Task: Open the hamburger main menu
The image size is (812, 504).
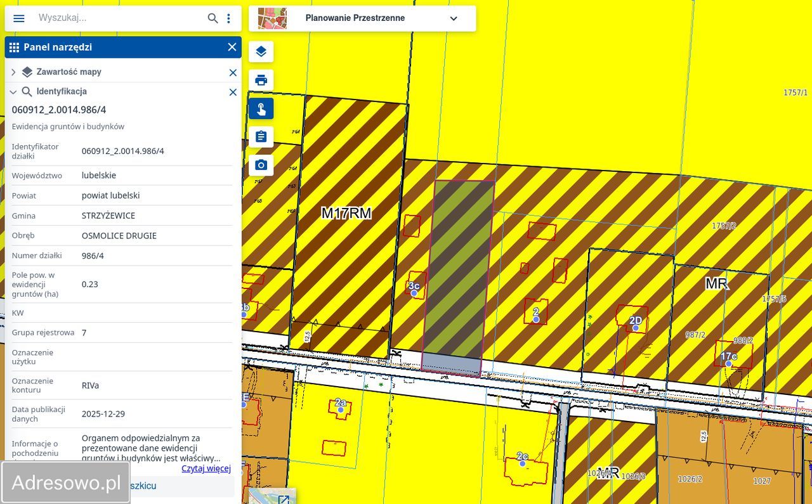Action: point(19,18)
